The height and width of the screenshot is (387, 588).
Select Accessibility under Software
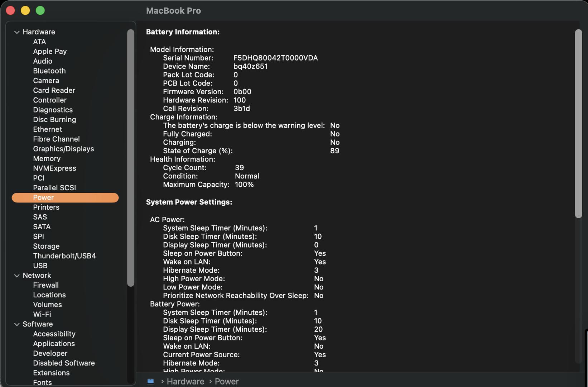point(54,334)
